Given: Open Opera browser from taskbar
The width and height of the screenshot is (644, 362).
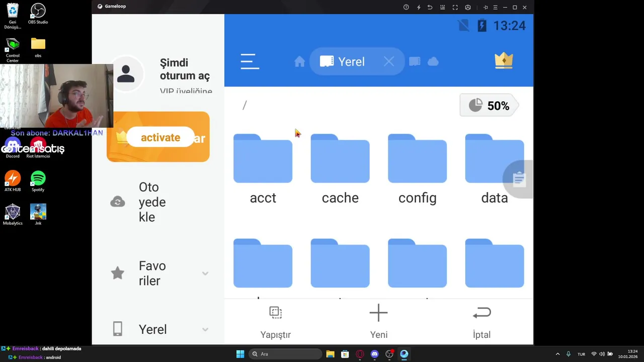Looking at the screenshot, I should (360, 354).
